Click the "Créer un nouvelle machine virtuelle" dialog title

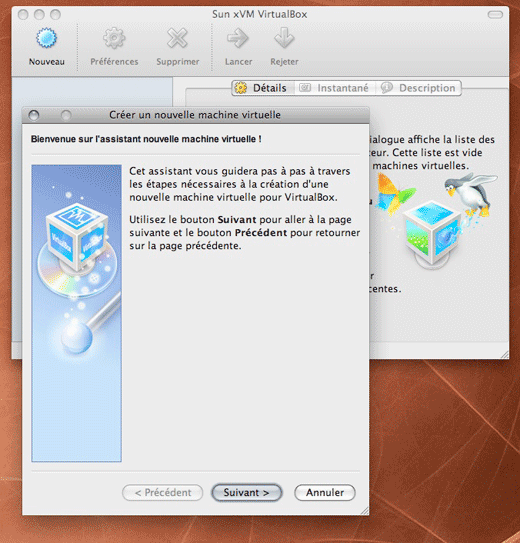pyautogui.click(x=195, y=115)
